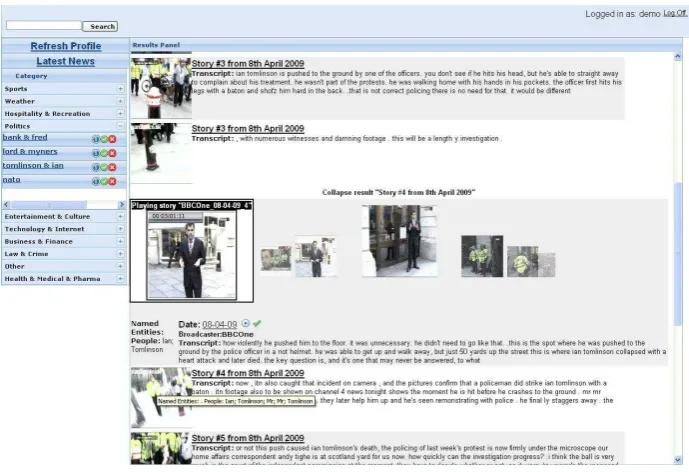Screen dimensions: 689x472
Task: Click left arrow of category horizontal scrollbar
Action: (x=6, y=205)
